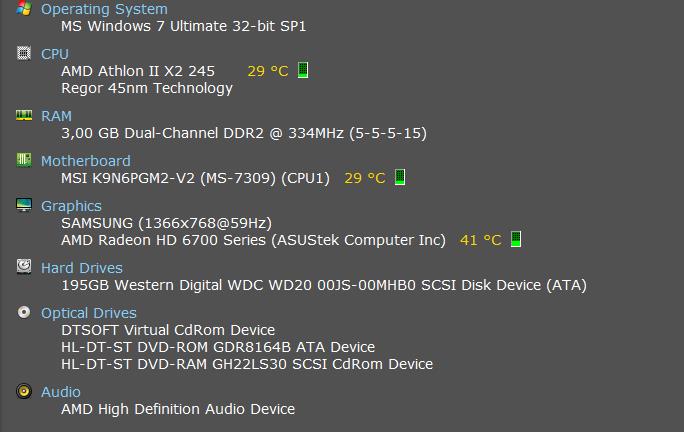The height and width of the screenshot is (432, 684).
Task: Click the Motherboard section icon
Action: (24, 160)
